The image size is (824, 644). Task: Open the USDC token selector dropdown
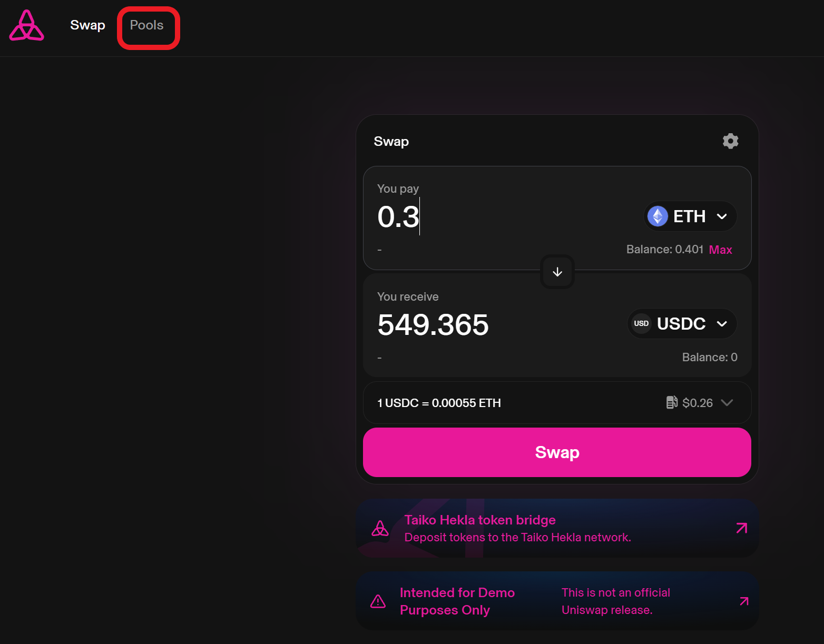click(x=682, y=323)
